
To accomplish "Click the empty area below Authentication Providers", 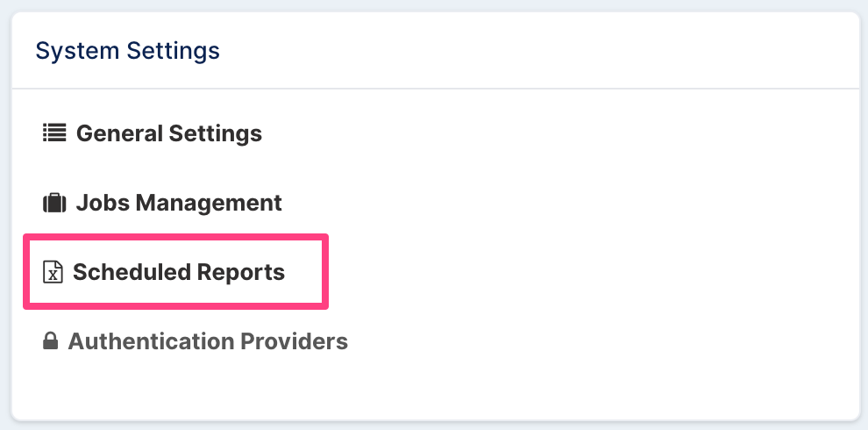I will [x=435, y=388].
